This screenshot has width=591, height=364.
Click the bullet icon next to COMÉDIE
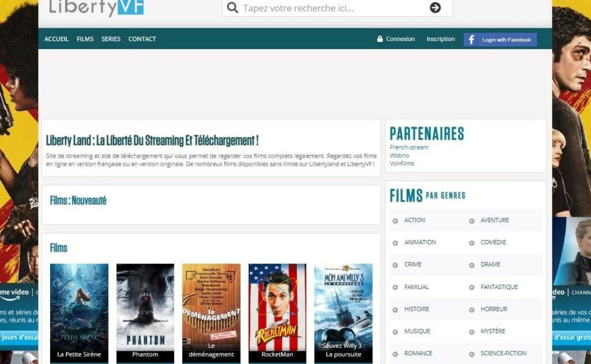[472, 243]
